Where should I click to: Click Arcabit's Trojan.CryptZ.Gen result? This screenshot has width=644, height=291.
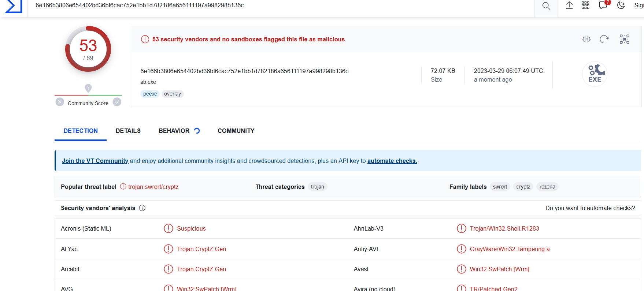point(201,269)
